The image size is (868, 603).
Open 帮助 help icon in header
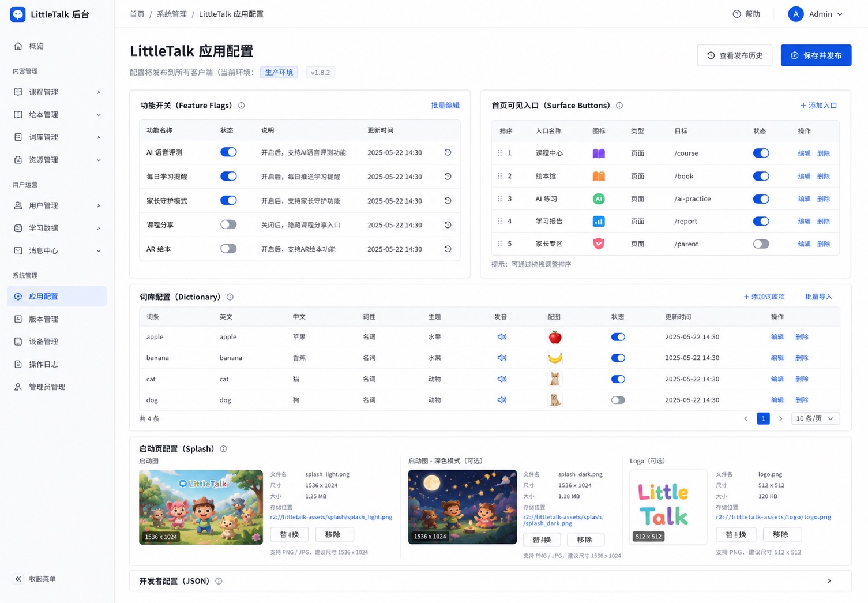point(737,14)
